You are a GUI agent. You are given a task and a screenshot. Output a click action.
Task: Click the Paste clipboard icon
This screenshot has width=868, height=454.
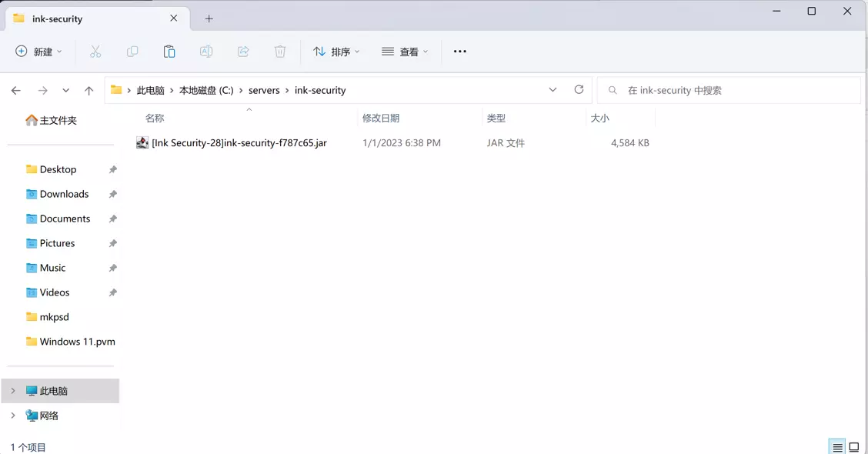pos(169,52)
